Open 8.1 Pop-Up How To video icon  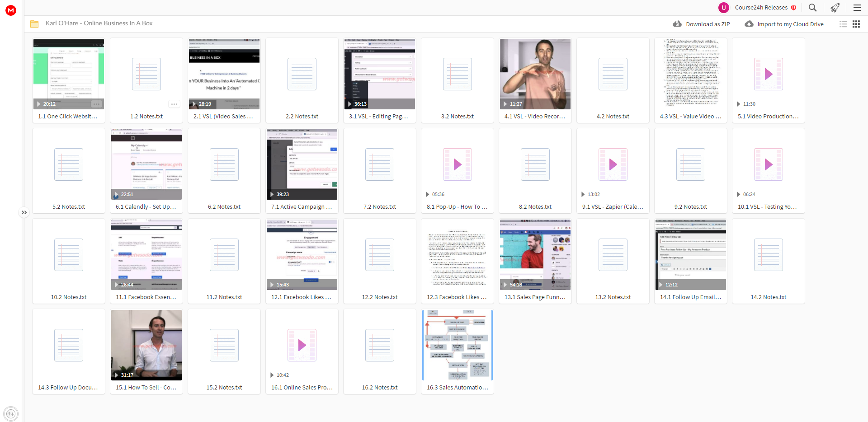[458, 164]
